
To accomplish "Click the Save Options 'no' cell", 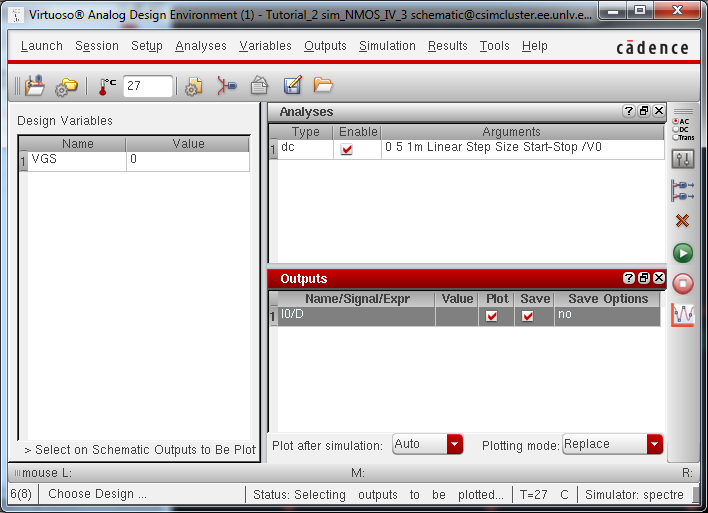I will pyautogui.click(x=607, y=316).
